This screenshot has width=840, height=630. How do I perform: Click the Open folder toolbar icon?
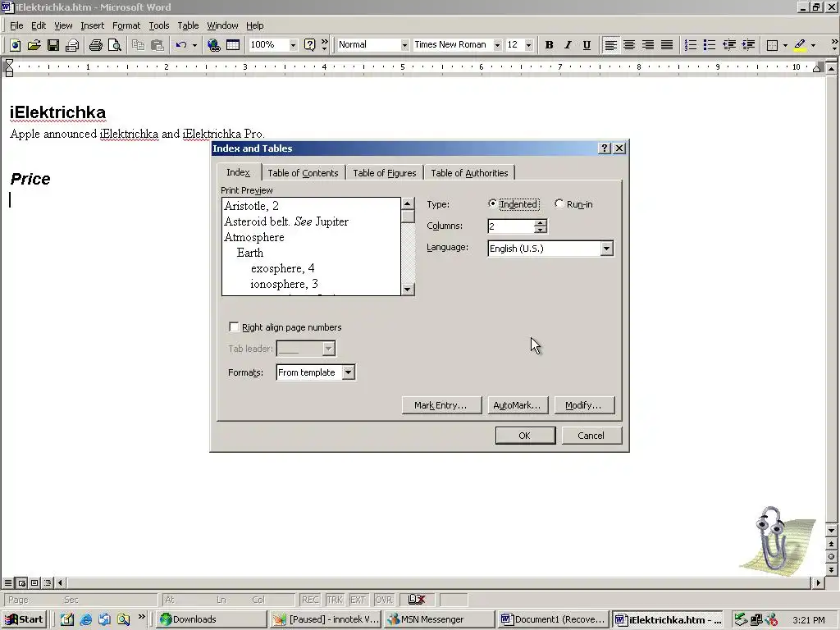34,45
